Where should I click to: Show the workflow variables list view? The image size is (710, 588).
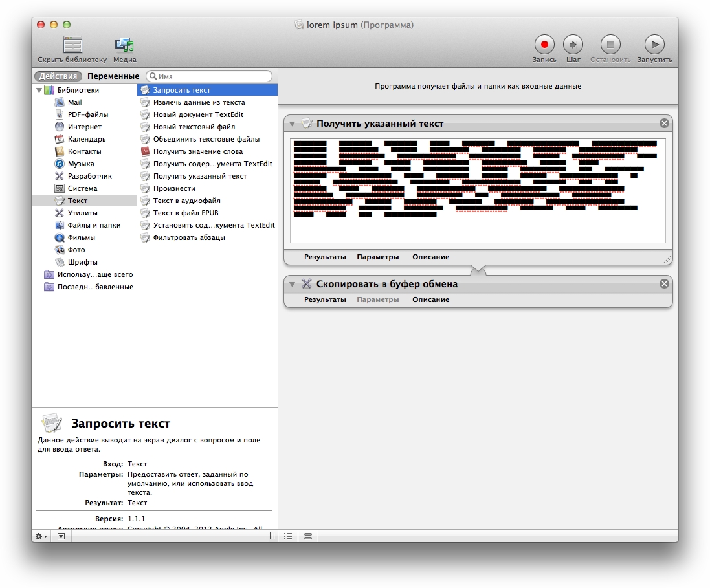coord(308,536)
